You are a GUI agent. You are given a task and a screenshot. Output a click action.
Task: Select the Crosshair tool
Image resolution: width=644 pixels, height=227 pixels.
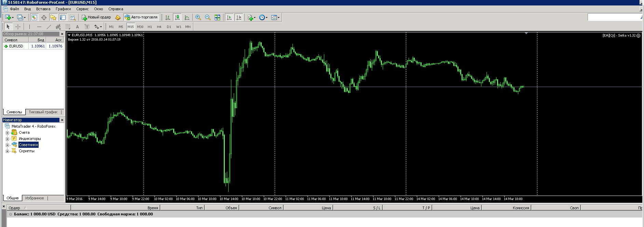(x=18, y=27)
